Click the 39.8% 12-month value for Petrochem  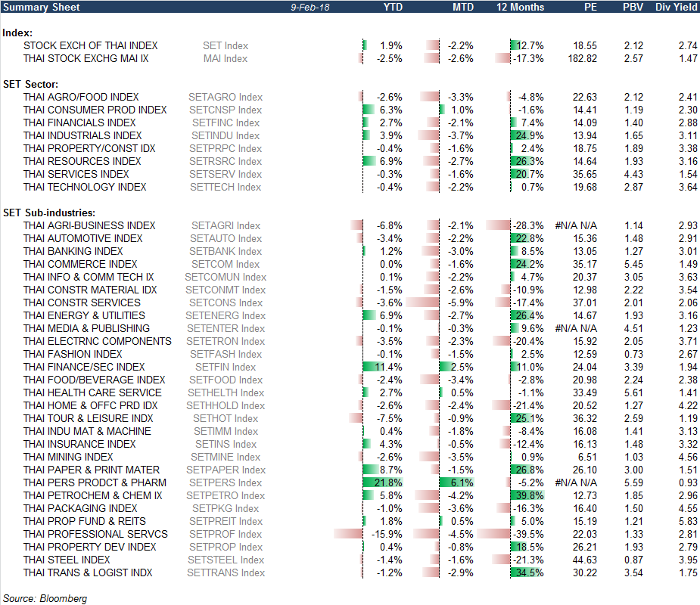pyautogui.click(x=530, y=495)
